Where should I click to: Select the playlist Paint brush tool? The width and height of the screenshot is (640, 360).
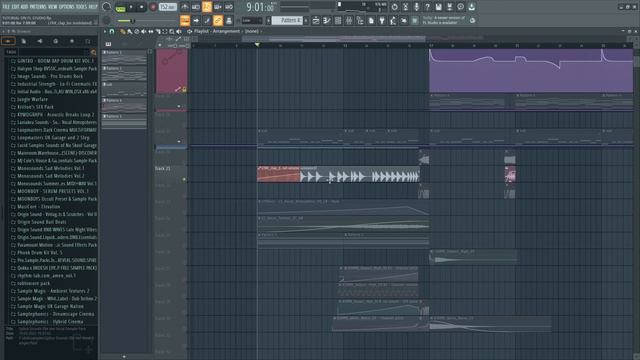coord(129,31)
